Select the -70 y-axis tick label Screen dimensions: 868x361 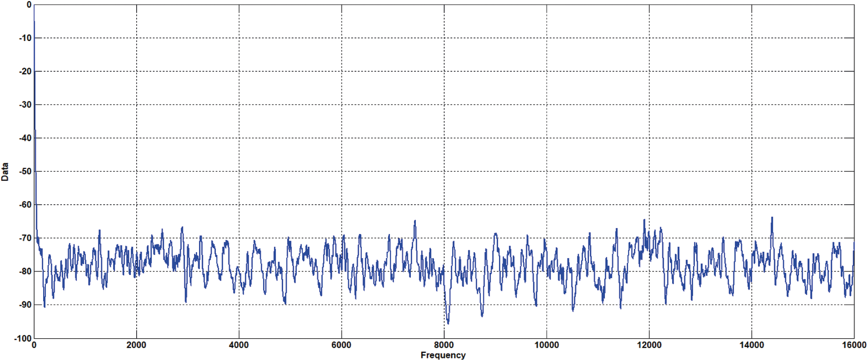pos(25,238)
